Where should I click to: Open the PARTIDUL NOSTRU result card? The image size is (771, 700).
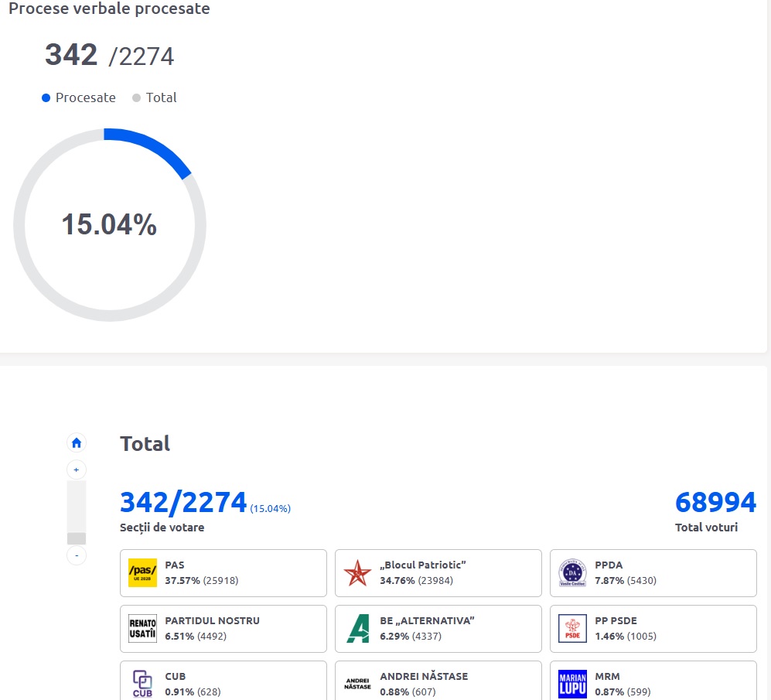pos(223,629)
